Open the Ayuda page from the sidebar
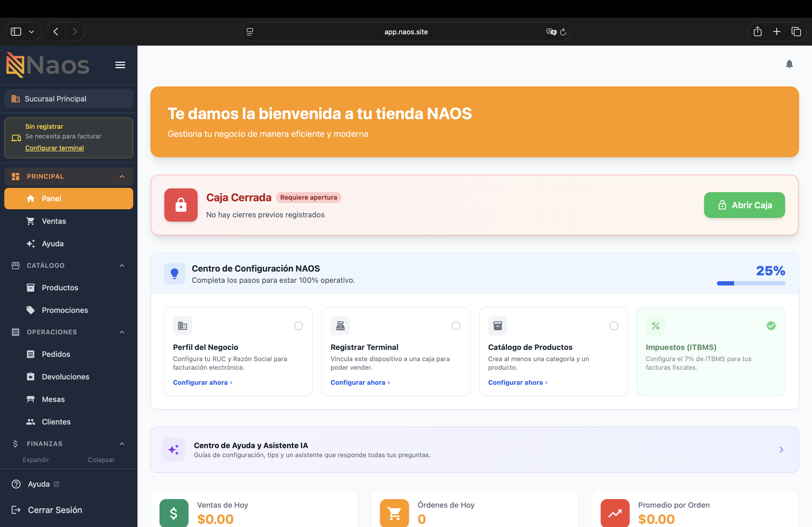 click(x=53, y=243)
